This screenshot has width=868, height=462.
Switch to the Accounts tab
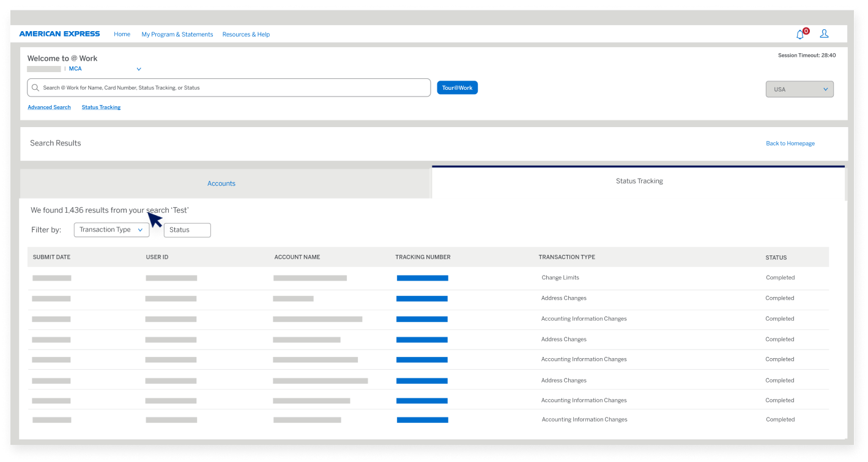[x=221, y=183]
